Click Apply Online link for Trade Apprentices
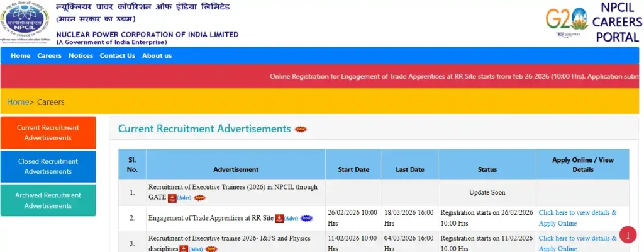The width and height of the screenshot is (644, 252). 577,218
